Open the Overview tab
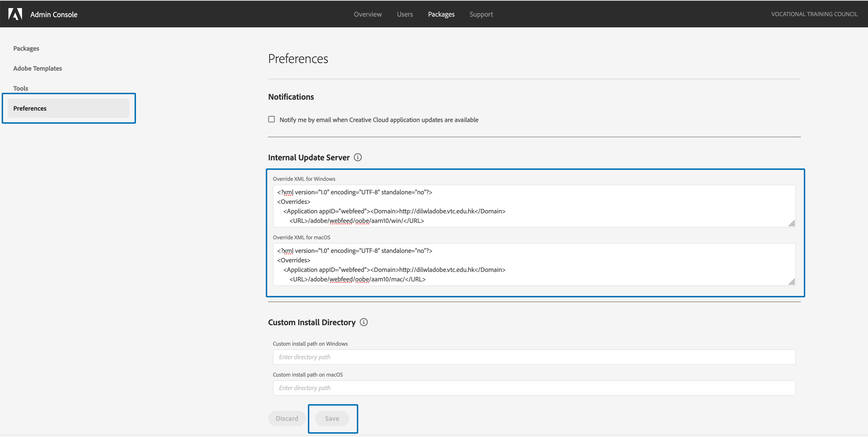 click(368, 14)
